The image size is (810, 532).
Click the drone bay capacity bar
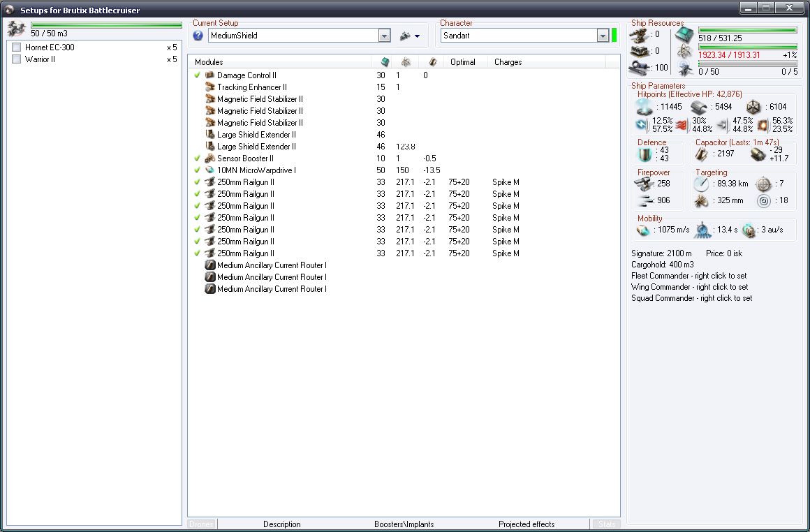[106, 25]
